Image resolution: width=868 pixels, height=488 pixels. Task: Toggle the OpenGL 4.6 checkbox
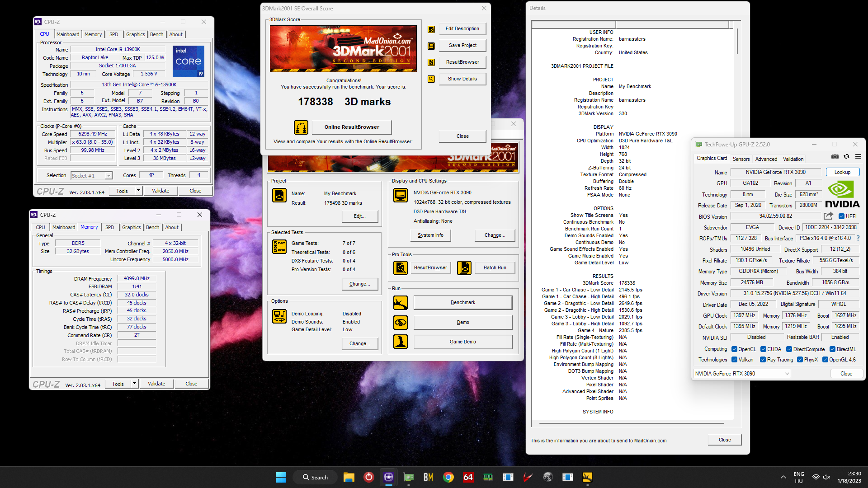pos(825,360)
